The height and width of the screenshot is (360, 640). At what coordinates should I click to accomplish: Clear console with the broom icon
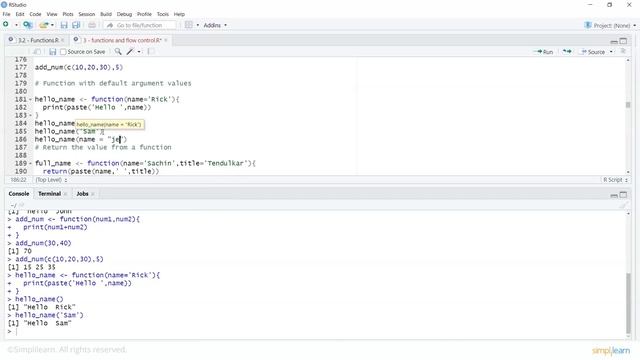coord(623,205)
